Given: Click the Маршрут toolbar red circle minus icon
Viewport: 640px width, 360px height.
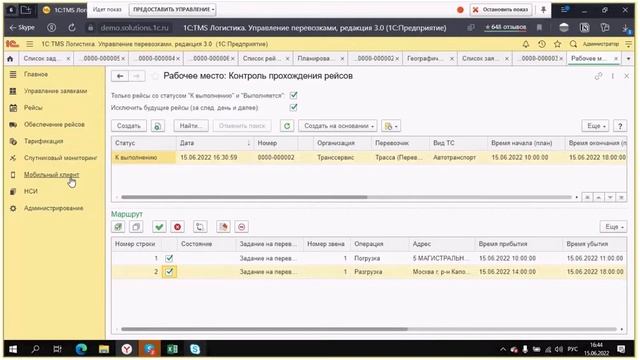Looking at the screenshot, I should coord(242,227).
